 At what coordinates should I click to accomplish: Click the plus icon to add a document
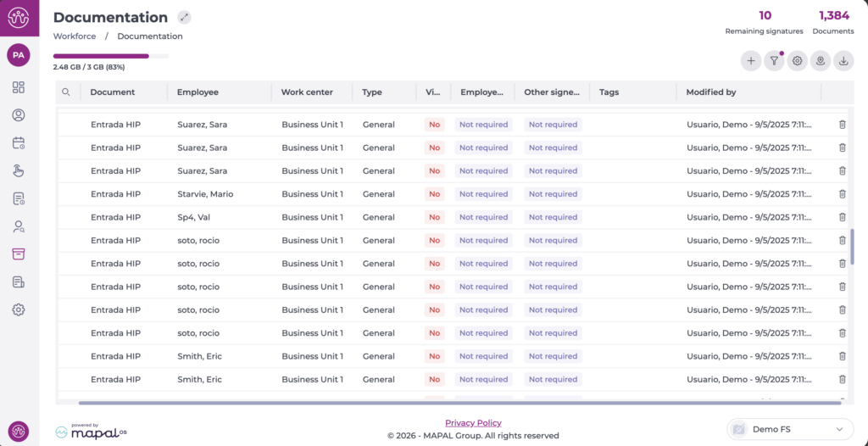751,61
